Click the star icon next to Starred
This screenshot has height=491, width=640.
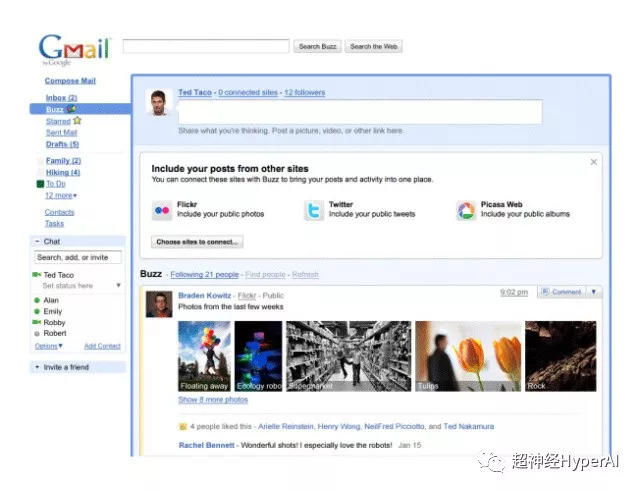click(x=77, y=121)
